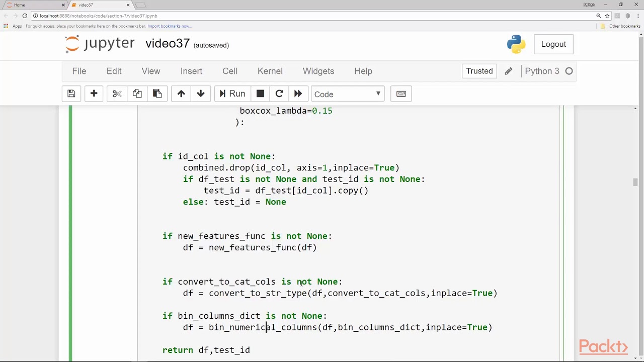The height and width of the screenshot is (362, 644).
Task: Go back with browser back arrow
Action: (6, 16)
